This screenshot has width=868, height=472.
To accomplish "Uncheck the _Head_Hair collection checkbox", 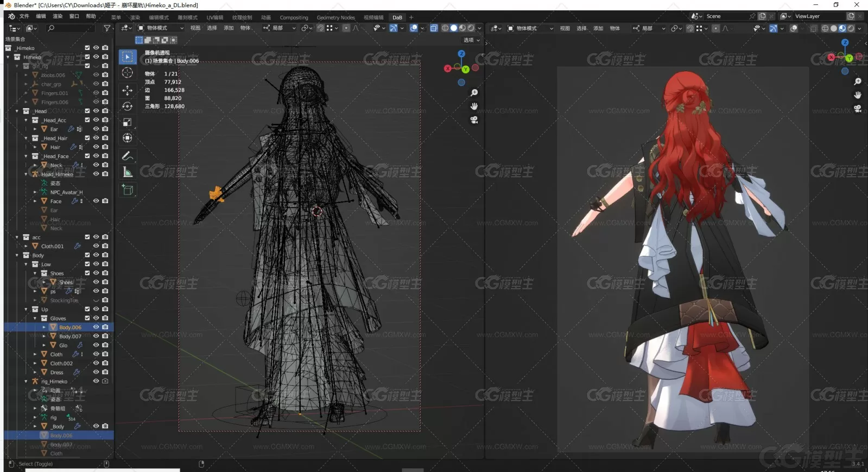I will click(87, 139).
